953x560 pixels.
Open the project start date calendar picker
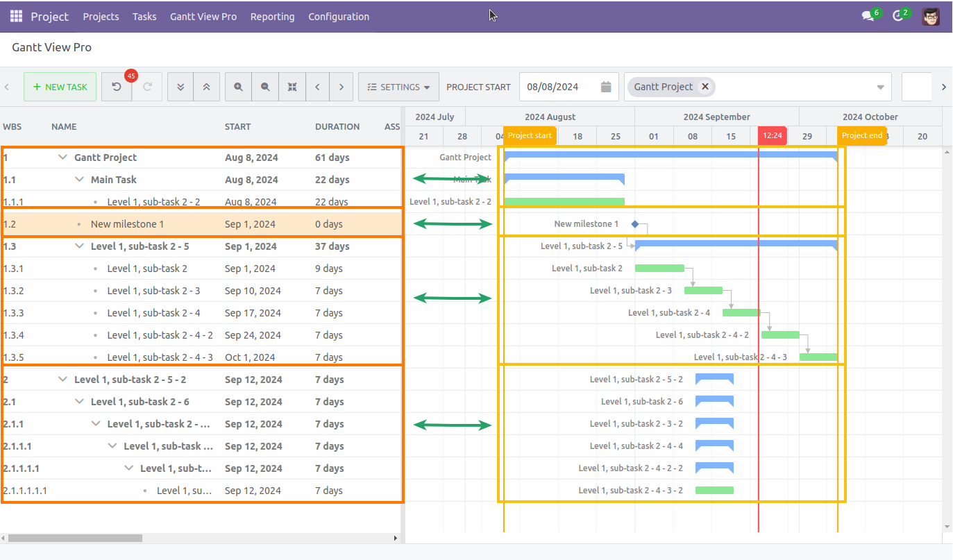point(605,87)
